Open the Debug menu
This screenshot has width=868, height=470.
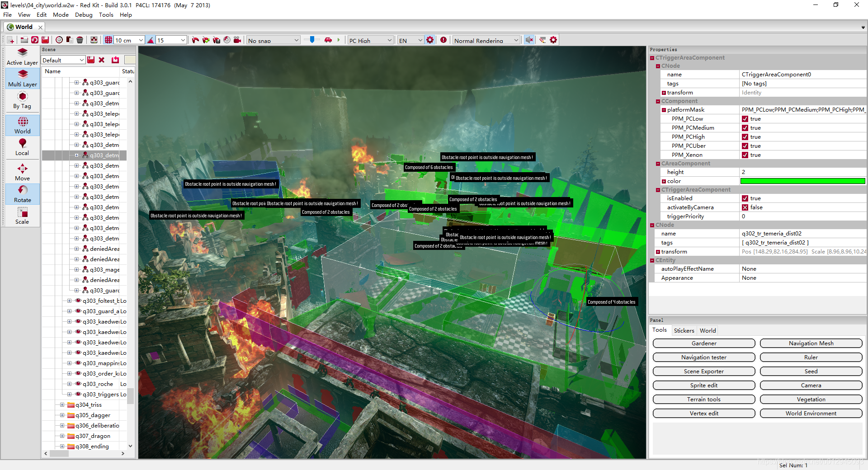84,15
